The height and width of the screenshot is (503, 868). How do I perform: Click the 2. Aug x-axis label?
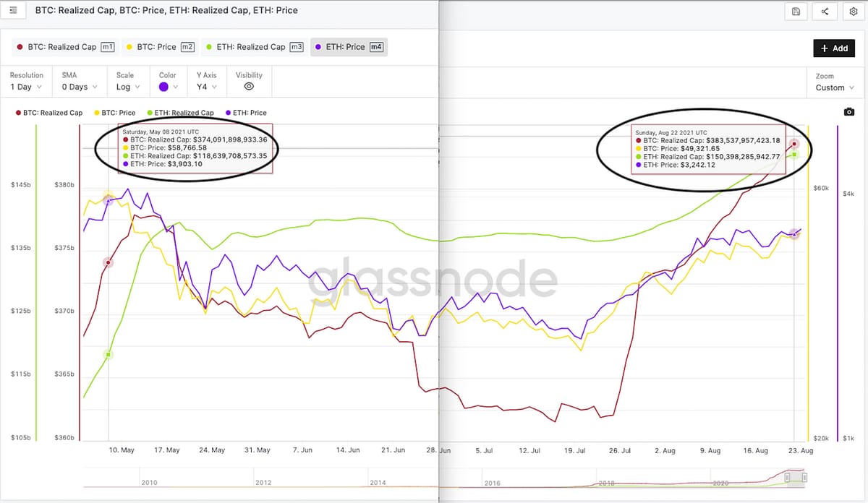tap(665, 450)
